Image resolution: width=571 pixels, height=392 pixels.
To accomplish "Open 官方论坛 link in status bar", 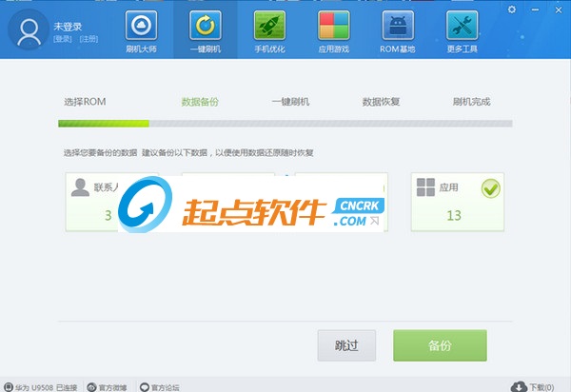I will coord(160,387).
